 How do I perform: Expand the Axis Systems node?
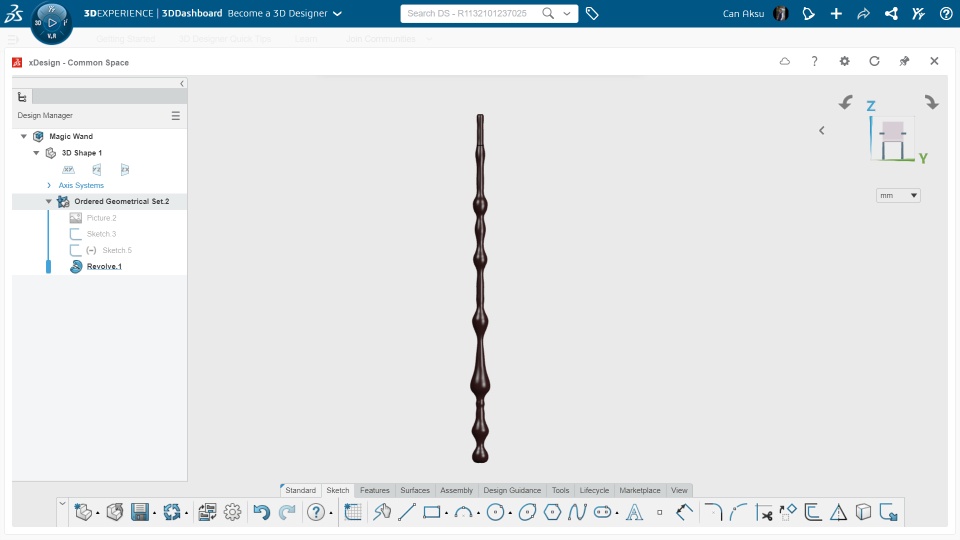49,185
